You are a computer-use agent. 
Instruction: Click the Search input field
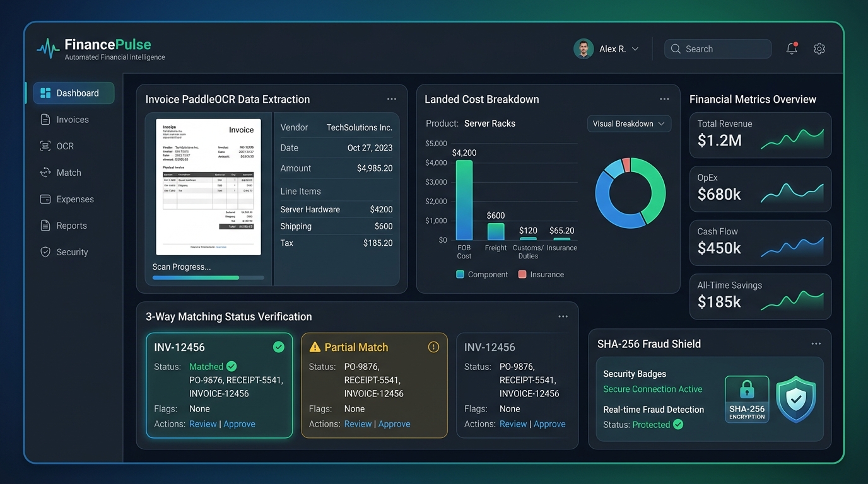coord(718,49)
